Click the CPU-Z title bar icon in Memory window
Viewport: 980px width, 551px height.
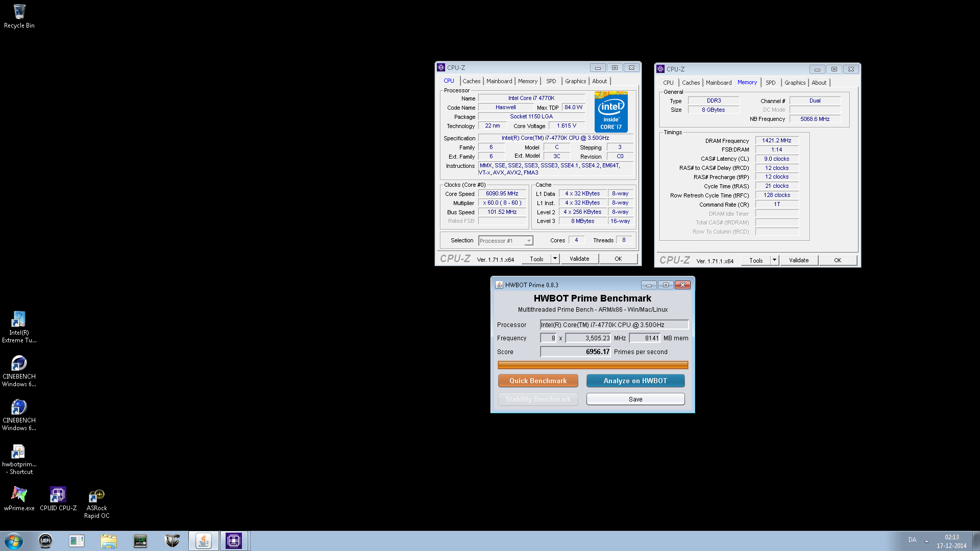(660, 69)
